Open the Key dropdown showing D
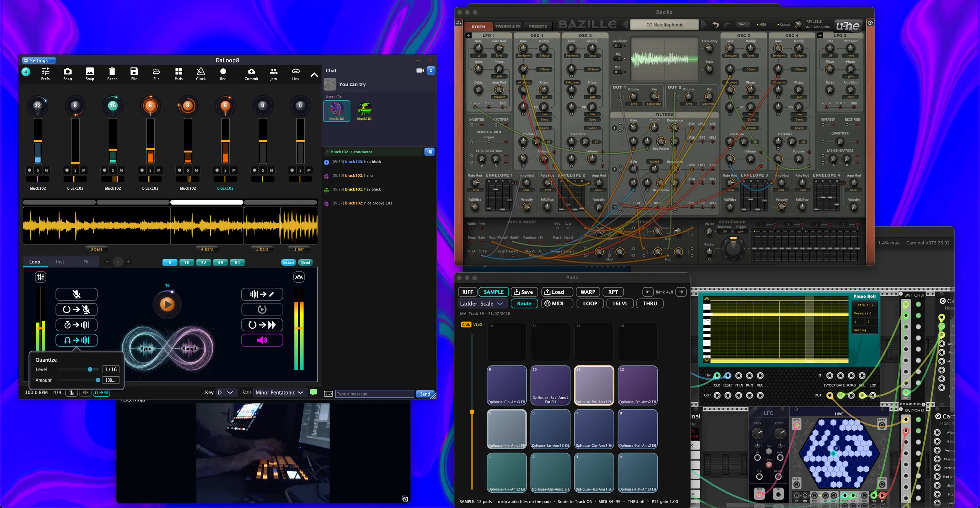980x508 pixels. (x=225, y=392)
